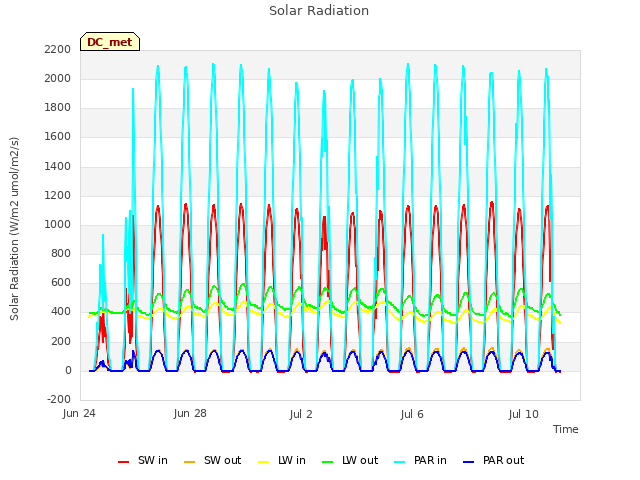This screenshot has height=480, width=640.
Task: Click the Jul 2 x-axis tick label
Action: pos(301,414)
